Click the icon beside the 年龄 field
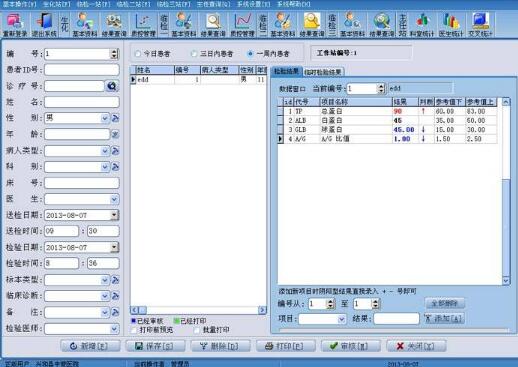 pos(115,134)
